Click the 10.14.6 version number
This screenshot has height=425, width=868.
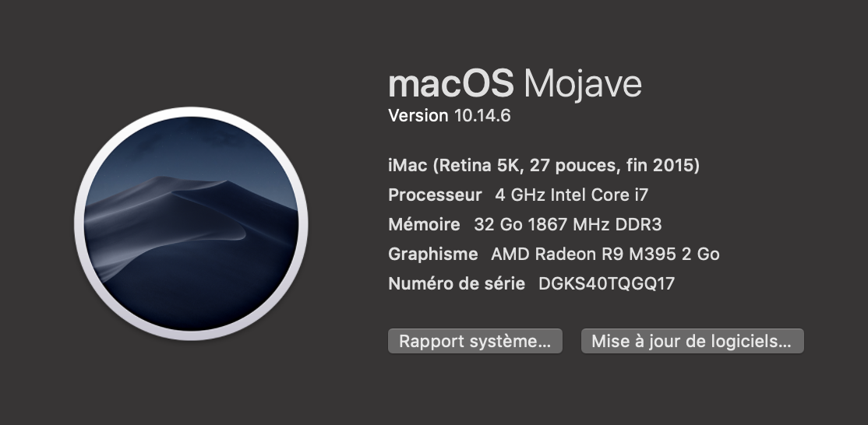click(482, 116)
